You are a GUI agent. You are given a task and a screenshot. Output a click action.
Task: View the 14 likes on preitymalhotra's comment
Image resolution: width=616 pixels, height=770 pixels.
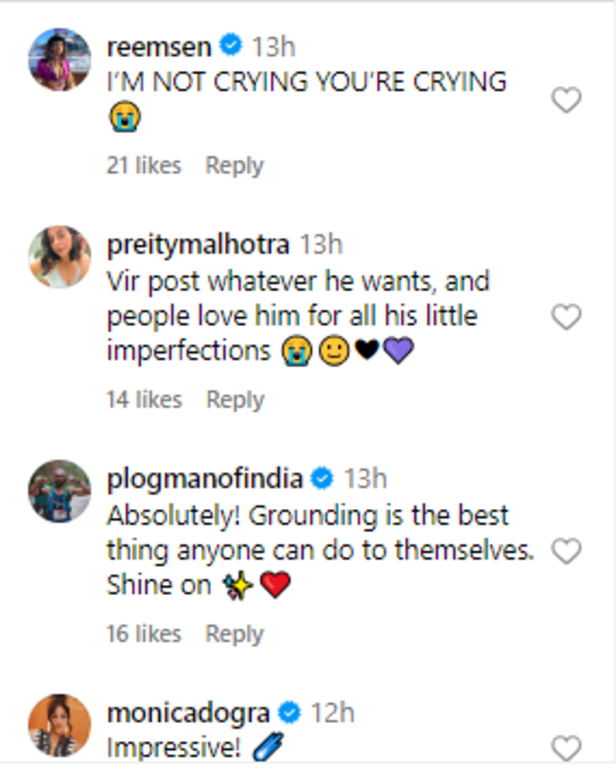click(144, 399)
